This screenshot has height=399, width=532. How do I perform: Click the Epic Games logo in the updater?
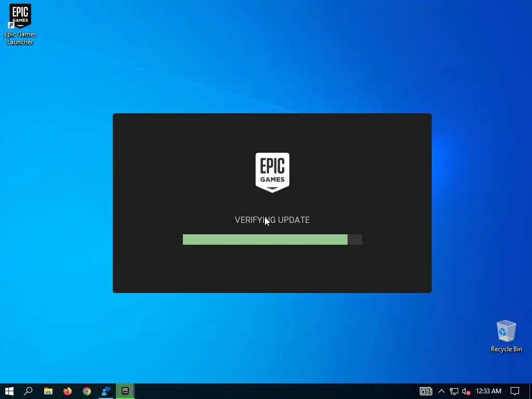click(x=272, y=172)
